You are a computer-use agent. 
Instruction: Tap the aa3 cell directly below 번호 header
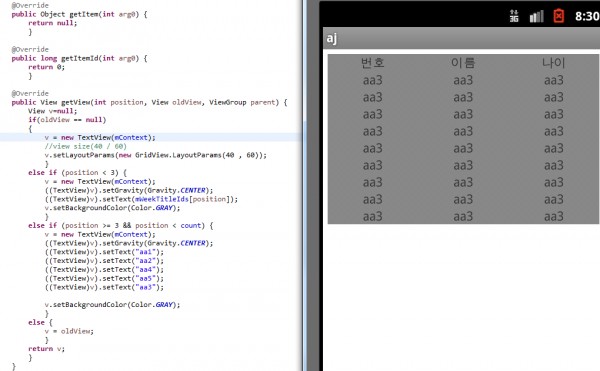(x=373, y=80)
